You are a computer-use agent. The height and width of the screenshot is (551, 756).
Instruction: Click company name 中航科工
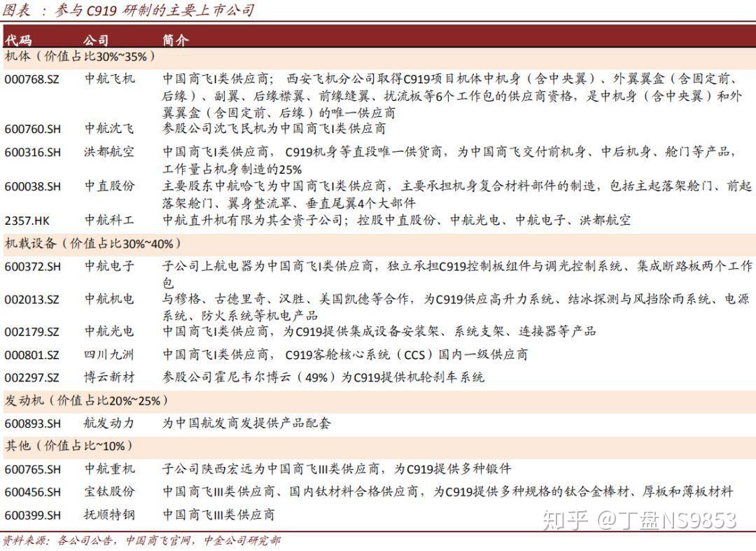[109, 220]
